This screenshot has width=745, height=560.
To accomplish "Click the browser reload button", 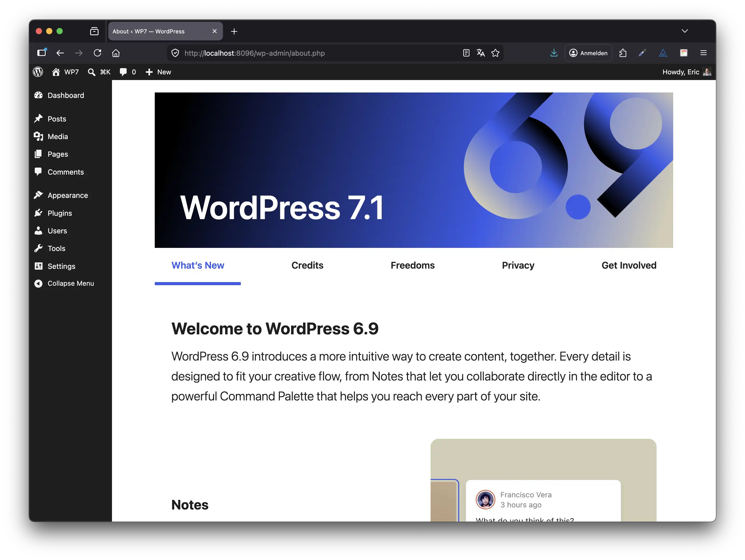I will click(97, 53).
